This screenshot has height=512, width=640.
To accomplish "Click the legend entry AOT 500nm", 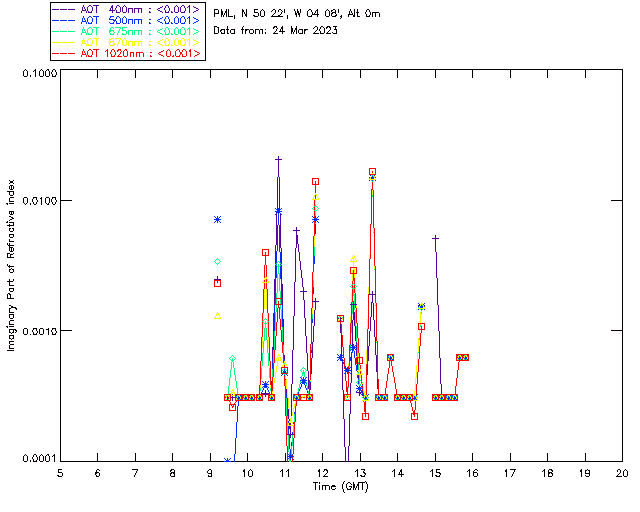I will click(126, 20).
